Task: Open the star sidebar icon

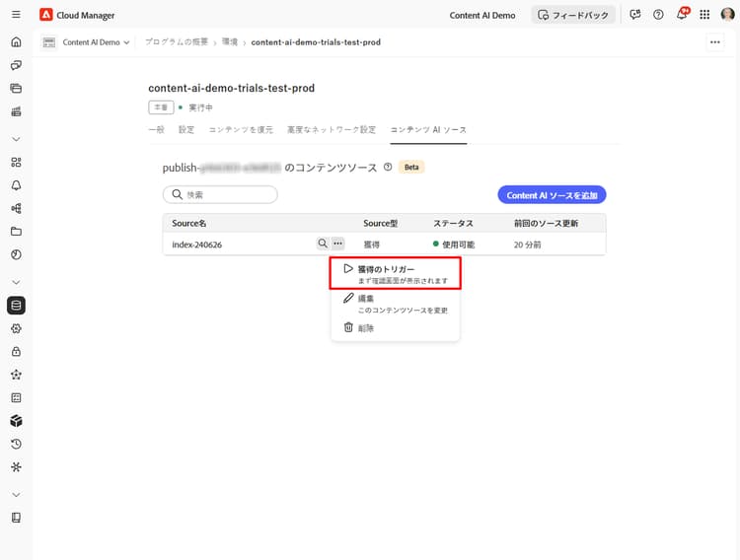Action: point(16,375)
